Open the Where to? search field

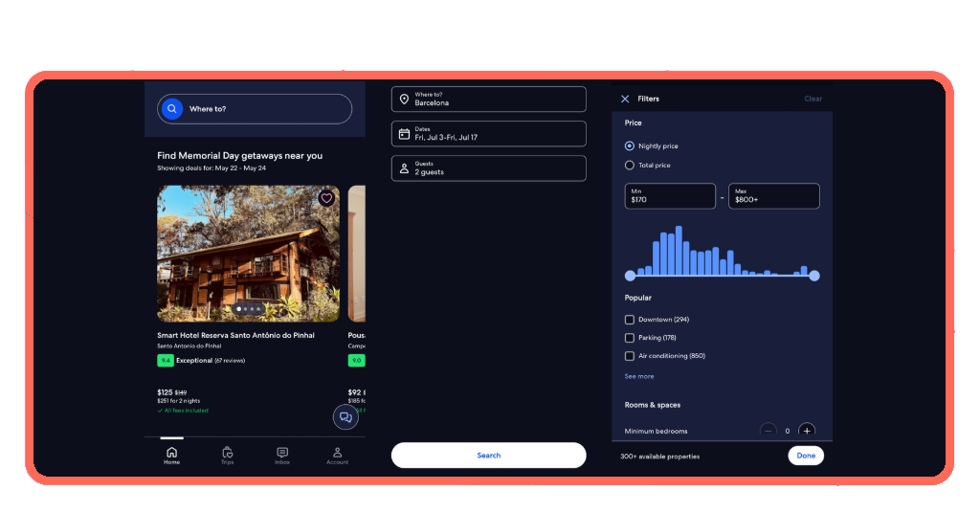tap(255, 109)
